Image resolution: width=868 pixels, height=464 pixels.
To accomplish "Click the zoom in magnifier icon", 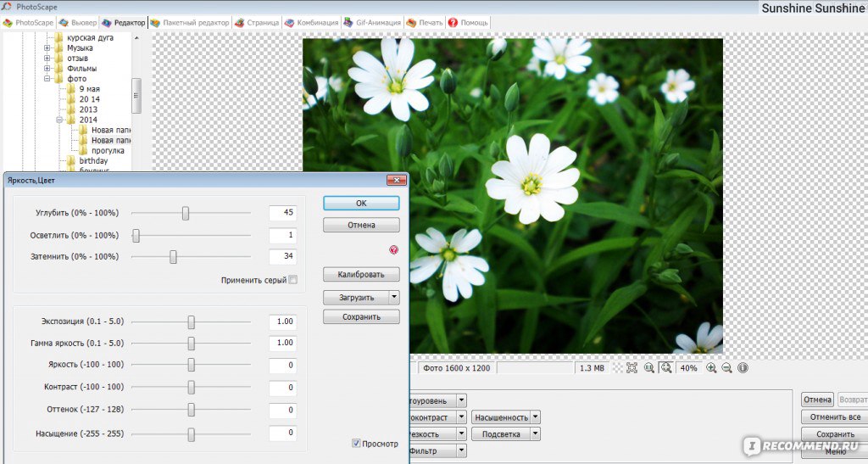I will tap(711, 368).
